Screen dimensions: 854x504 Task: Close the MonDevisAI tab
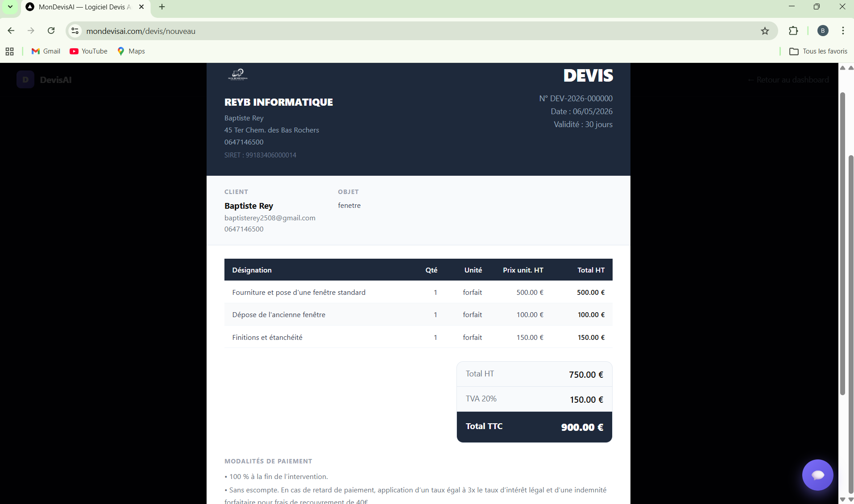coord(141,7)
